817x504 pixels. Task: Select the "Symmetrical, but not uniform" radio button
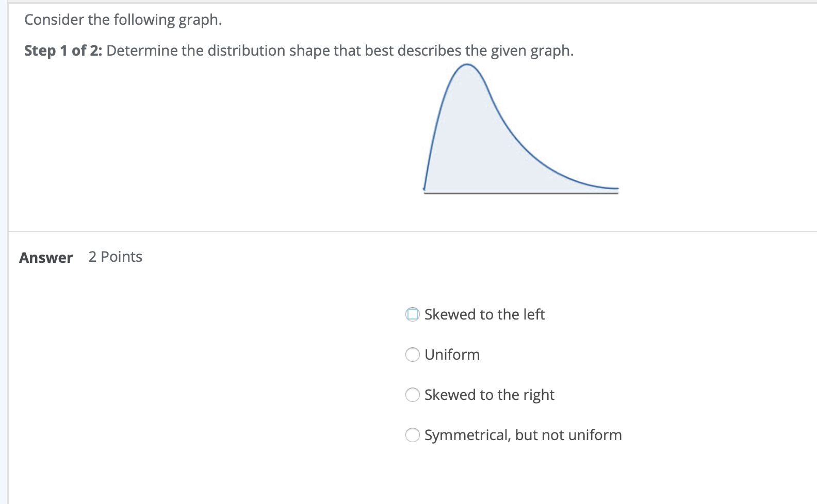[x=412, y=435]
